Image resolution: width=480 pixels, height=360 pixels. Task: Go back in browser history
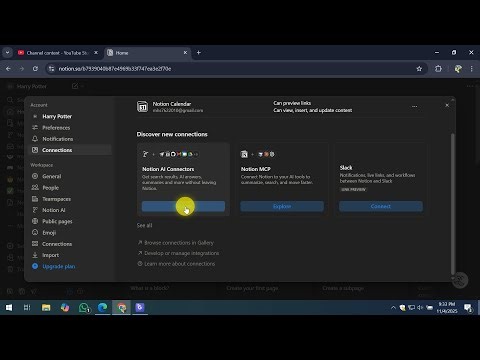coord(8,69)
